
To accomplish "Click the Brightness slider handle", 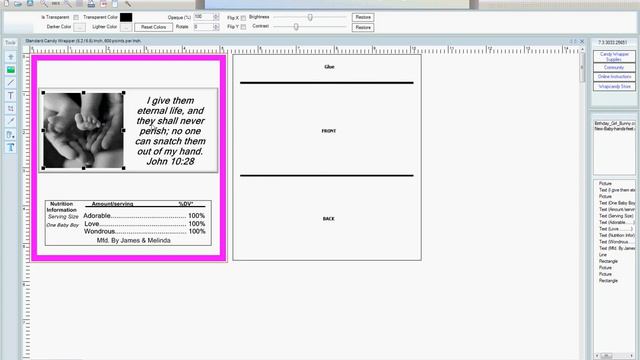I will point(310,17).
